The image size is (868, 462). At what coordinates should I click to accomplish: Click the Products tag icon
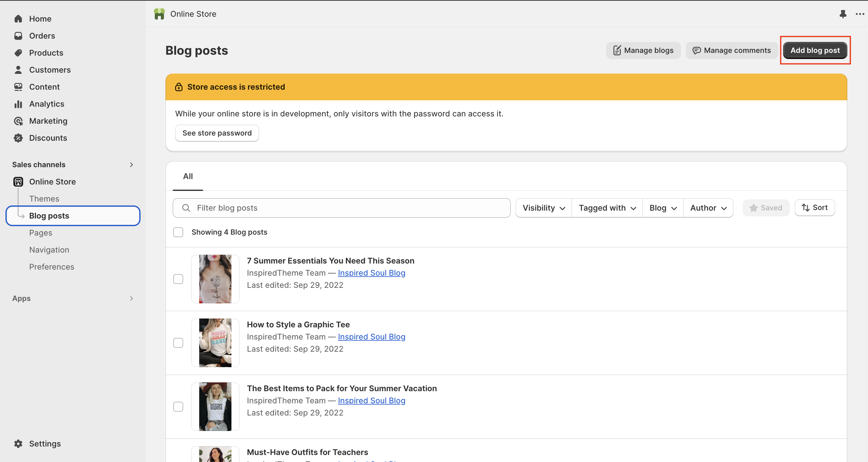18,53
